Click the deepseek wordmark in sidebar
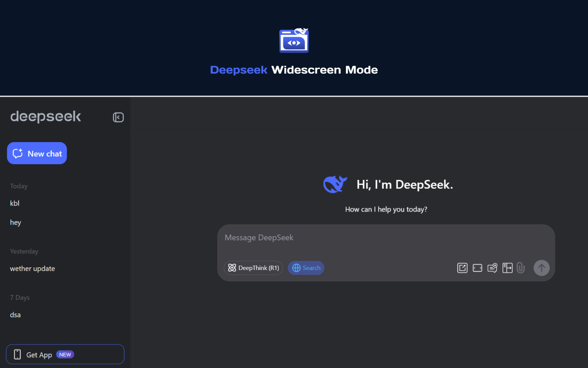Image resolution: width=588 pixels, height=368 pixels. click(45, 117)
